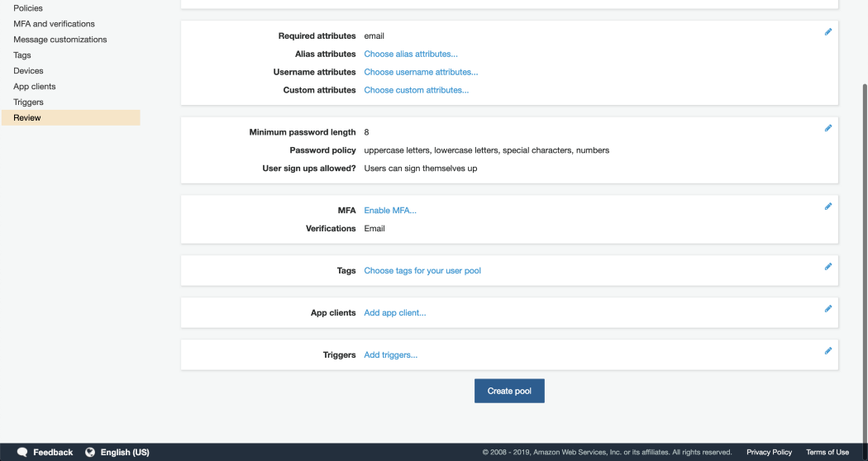Edit the Minimum password length section pencil icon

[828, 128]
